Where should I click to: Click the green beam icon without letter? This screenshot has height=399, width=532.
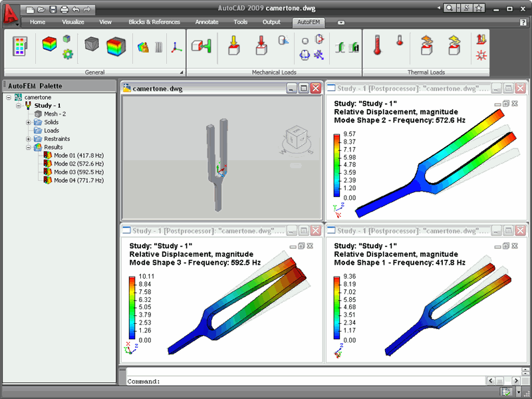coord(340,47)
